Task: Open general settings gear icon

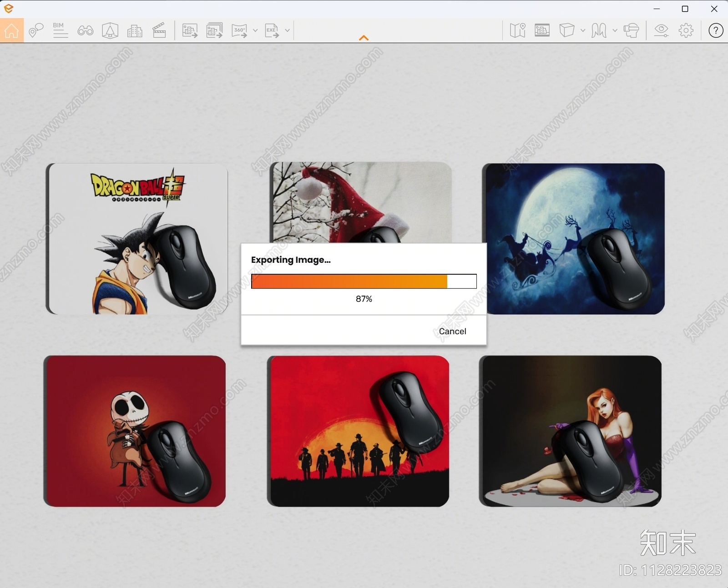Action: [x=686, y=30]
